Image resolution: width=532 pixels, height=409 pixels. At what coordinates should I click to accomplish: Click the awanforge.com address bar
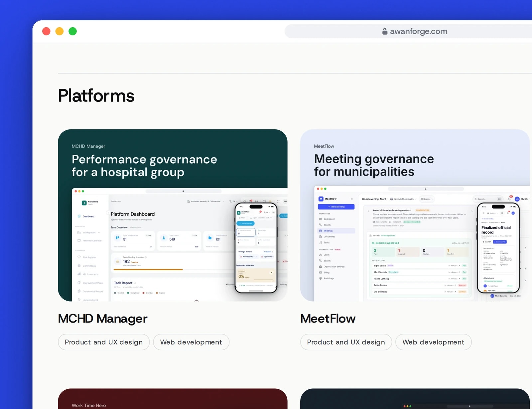408,31
